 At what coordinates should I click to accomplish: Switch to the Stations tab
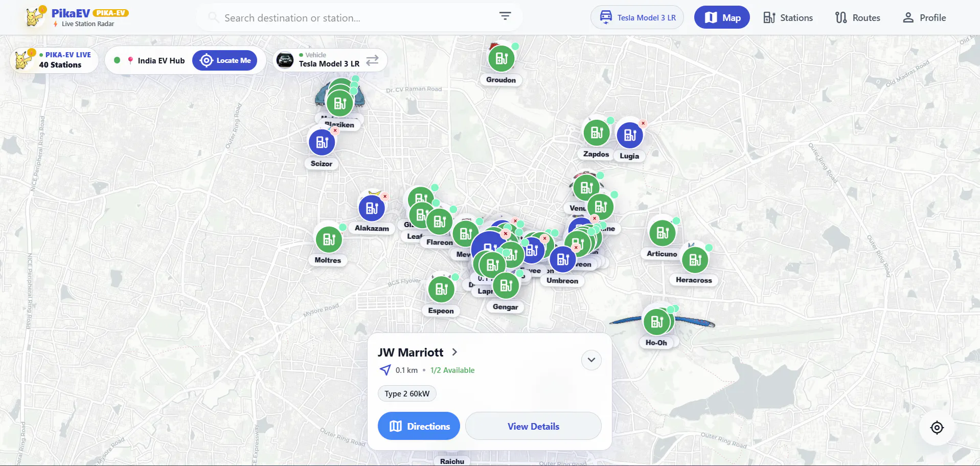point(788,17)
